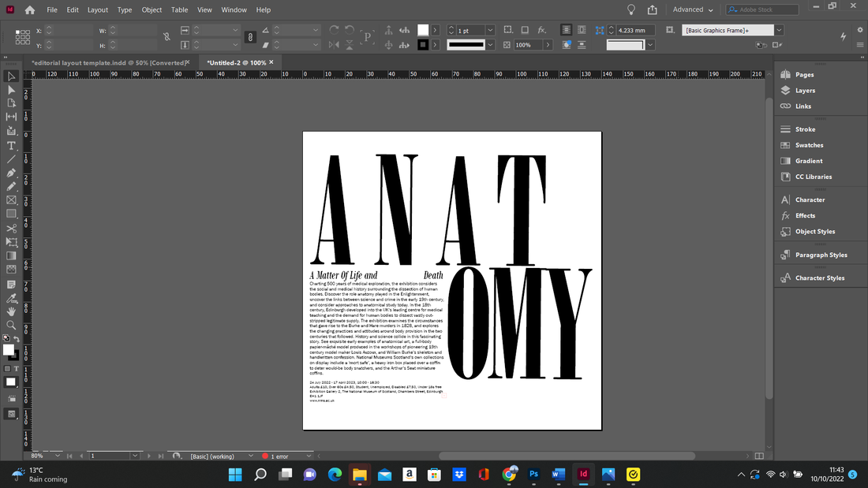Select the Line tool
Image resolution: width=868 pixels, height=488 pixels.
click(11, 159)
